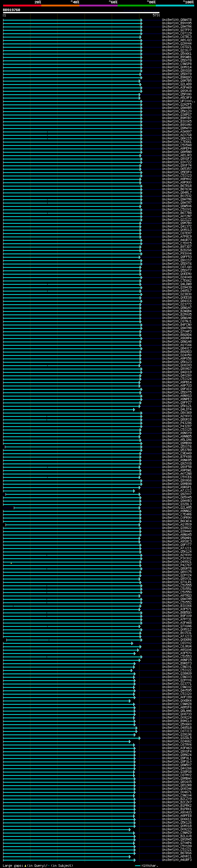Select hit UniRef100_B9VV95
Image resolution: width=197 pixels, height=868 pixels.
(177, 23)
